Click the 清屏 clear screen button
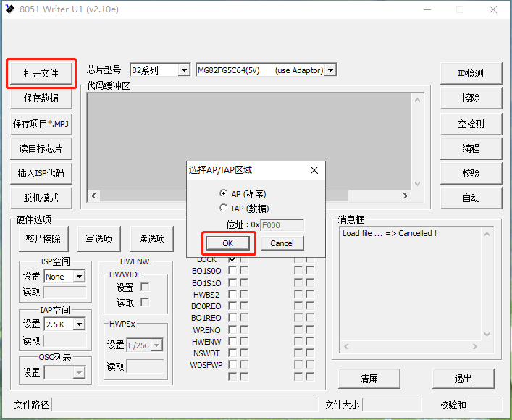 pyautogui.click(x=369, y=379)
